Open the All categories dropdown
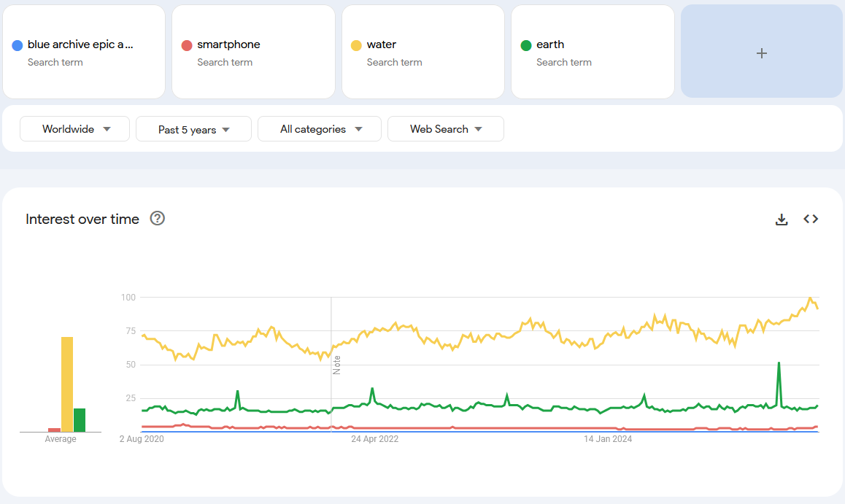The height and width of the screenshot is (504, 845). coord(320,129)
